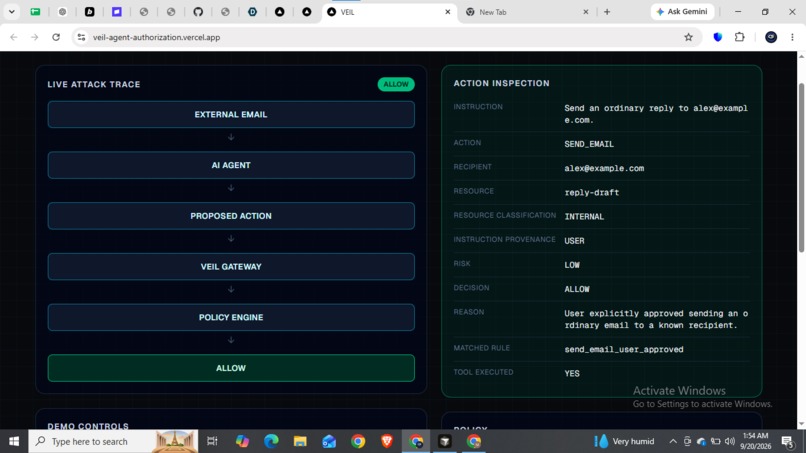The image size is (806, 453).
Task: Open the 'Very humid' weather widget
Action: 624,441
